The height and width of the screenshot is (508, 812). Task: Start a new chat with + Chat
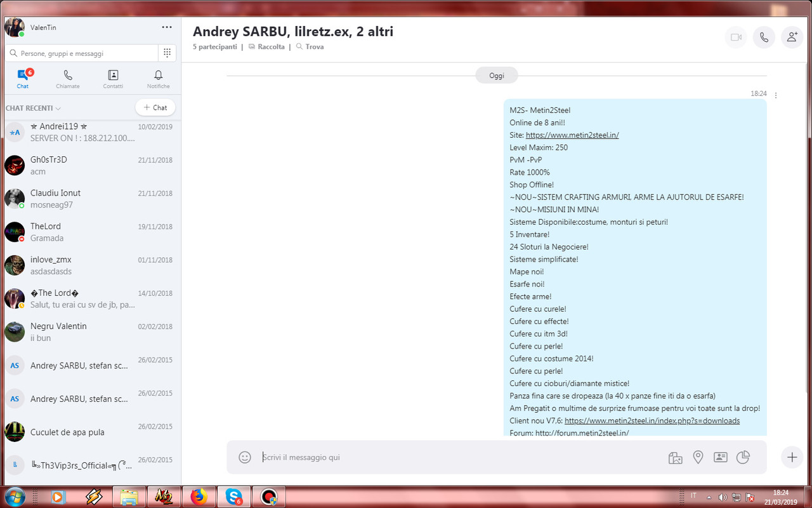tap(155, 108)
